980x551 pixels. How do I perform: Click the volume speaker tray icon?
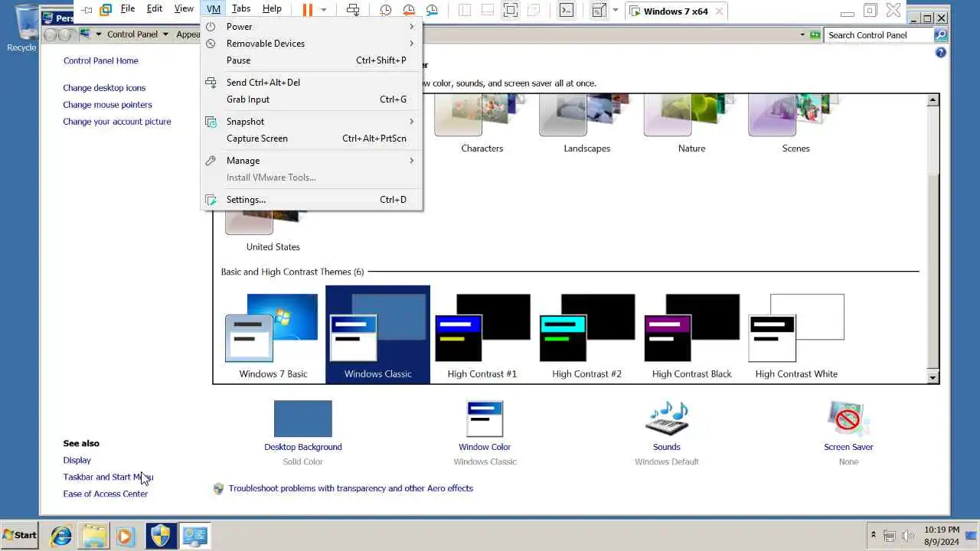[908, 536]
